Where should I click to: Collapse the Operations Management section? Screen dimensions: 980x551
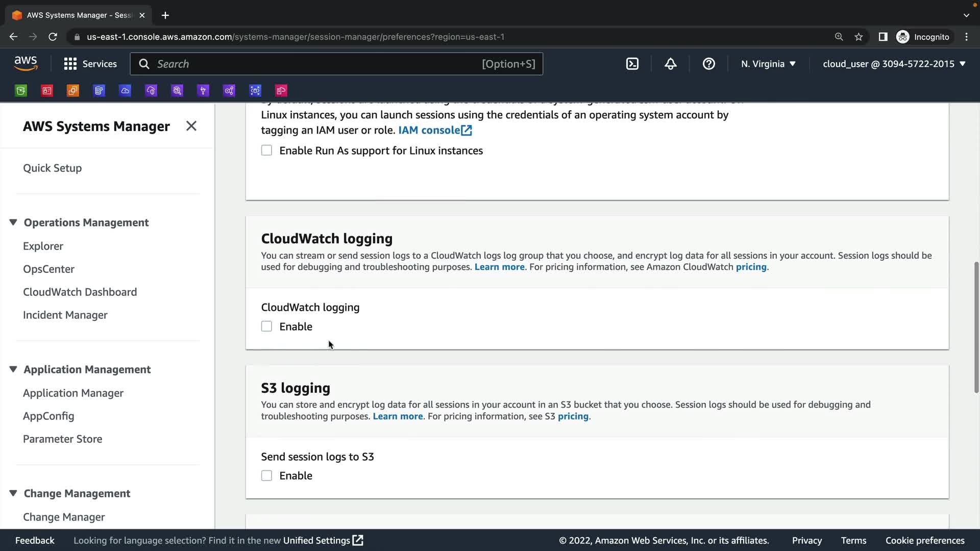pos(13,222)
